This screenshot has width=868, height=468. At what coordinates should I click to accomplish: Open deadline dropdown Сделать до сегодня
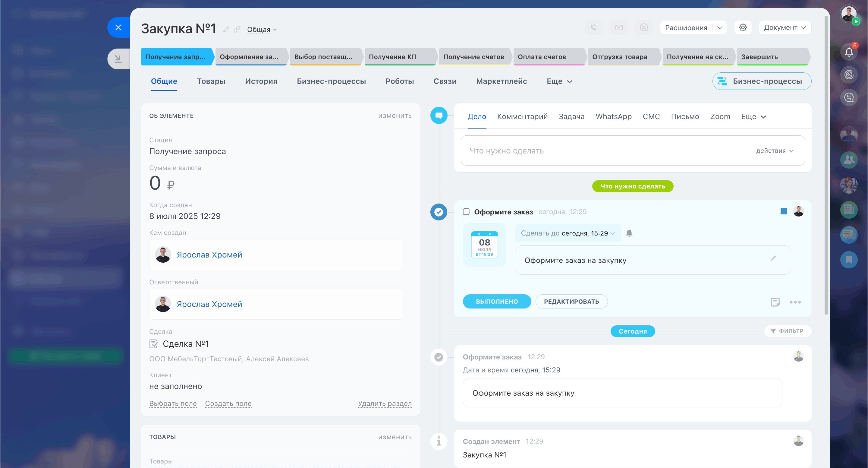(x=568, y=233)
